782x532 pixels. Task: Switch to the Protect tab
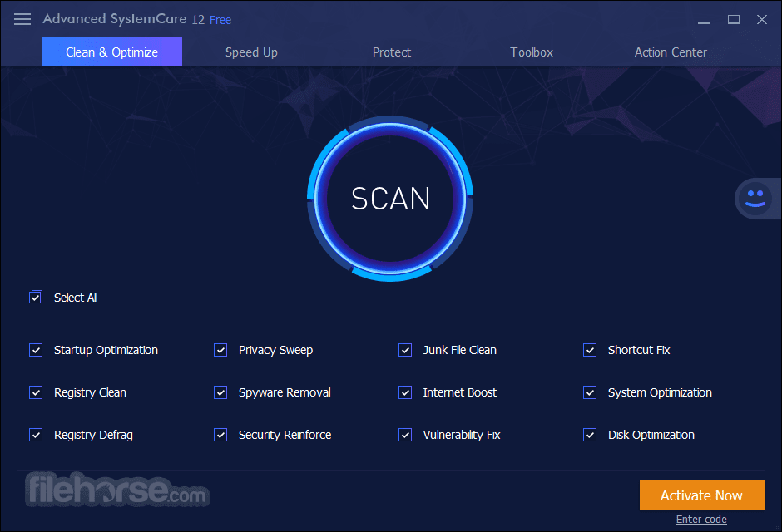(392, 52)
